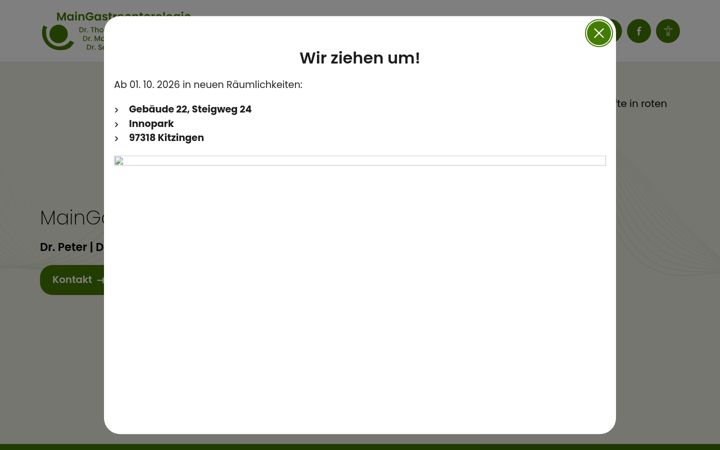Close the 'Wir ziehen um!' popup
The image size is (720, 450).
pyautogui.click(x=598, y=33)
